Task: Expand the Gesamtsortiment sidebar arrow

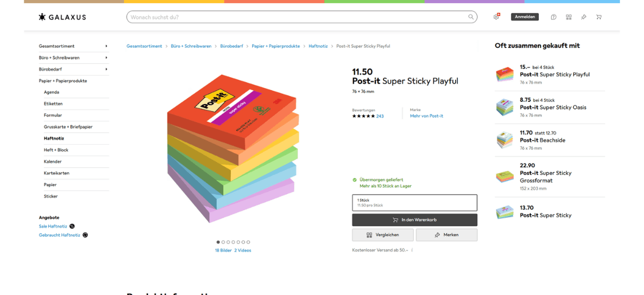Action: 106,46
